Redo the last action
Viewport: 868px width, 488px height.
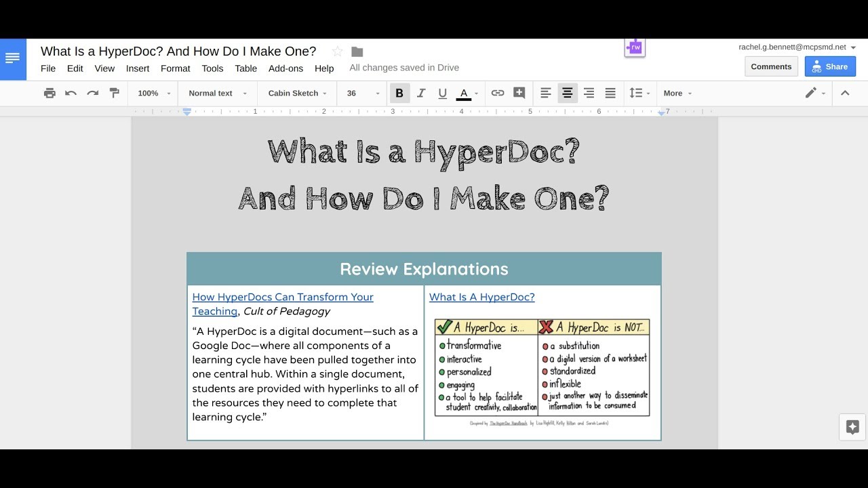tap(92, 94)
